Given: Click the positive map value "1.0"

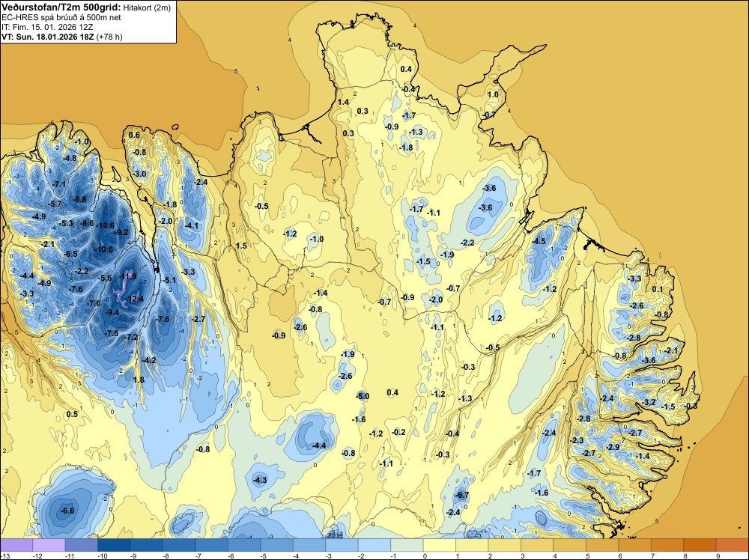Looking at the screenshot, I should pos(493,94).
